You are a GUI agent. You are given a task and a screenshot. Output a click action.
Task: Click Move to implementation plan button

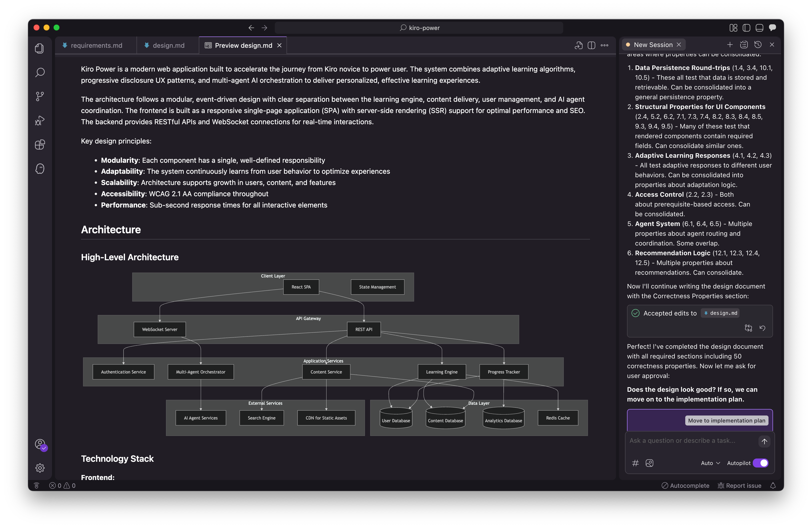pos(726,420)
